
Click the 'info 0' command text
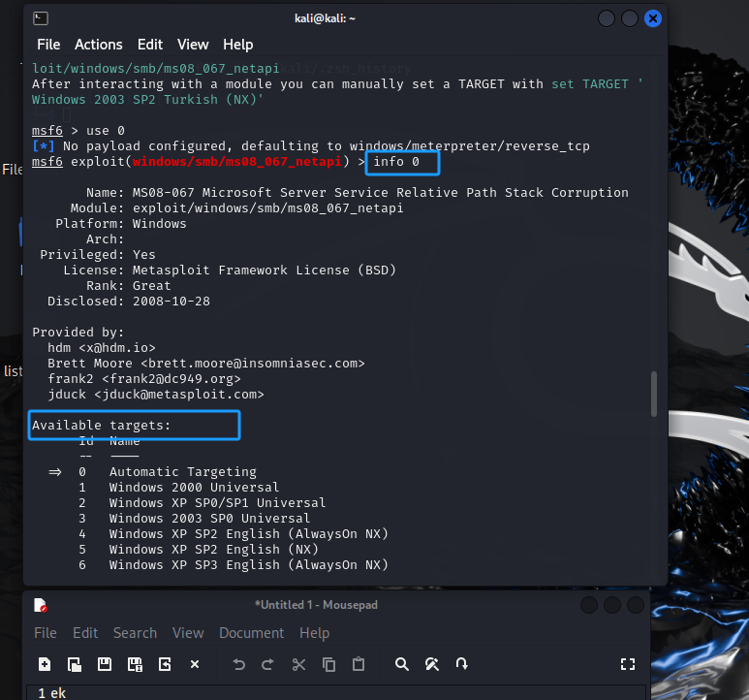(x=396, y=162)
